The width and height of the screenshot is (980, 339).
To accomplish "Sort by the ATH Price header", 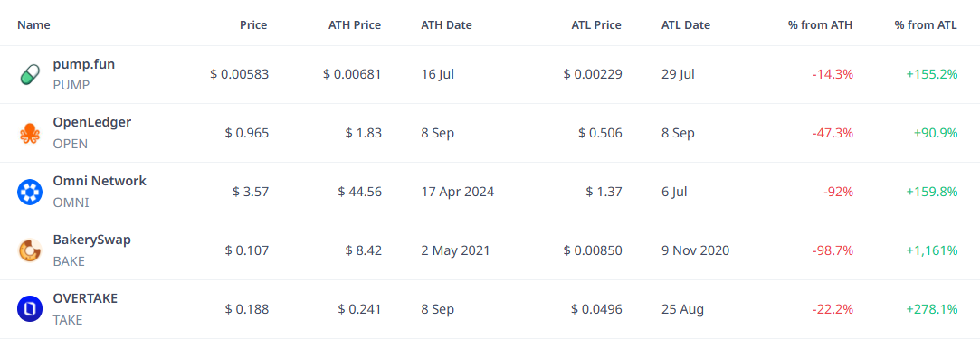I will 355,25.
